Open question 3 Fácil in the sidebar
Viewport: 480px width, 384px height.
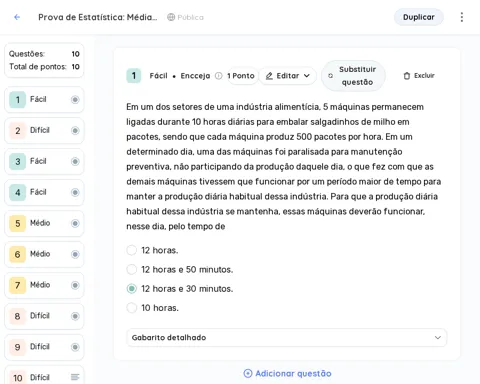(x=44, y=161)
